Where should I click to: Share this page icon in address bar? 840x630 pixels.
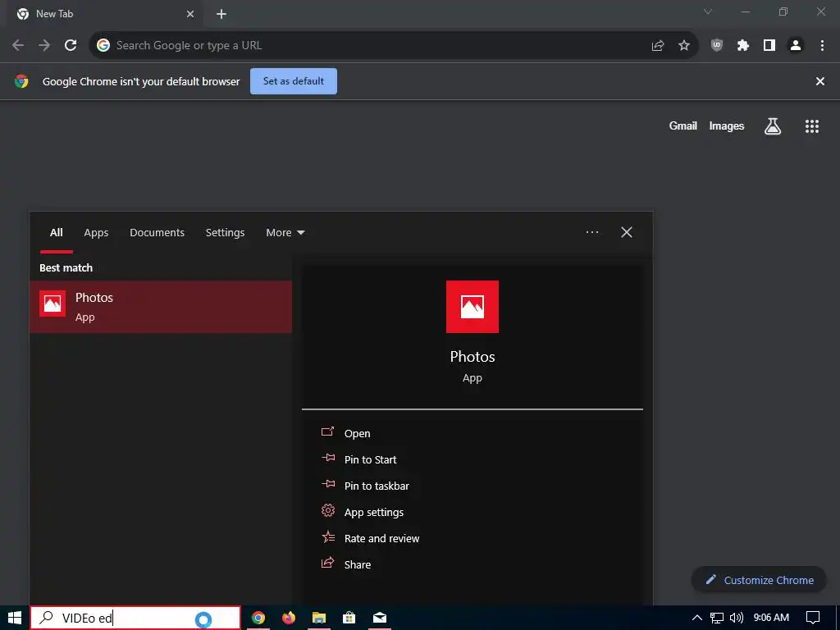pos(658,46)
